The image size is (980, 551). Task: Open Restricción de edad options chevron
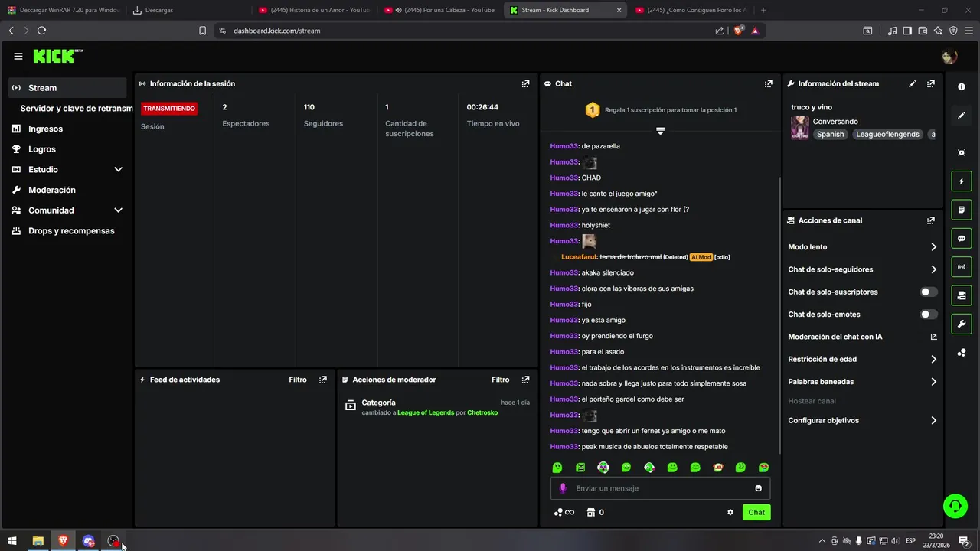pyautogui.click(x=933, y=360)
